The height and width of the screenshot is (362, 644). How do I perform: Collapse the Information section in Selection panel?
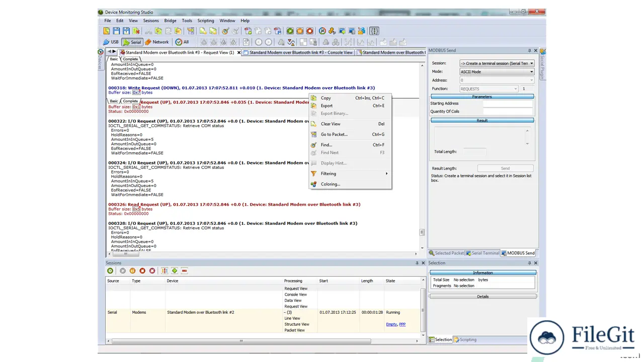click(482, 273)
